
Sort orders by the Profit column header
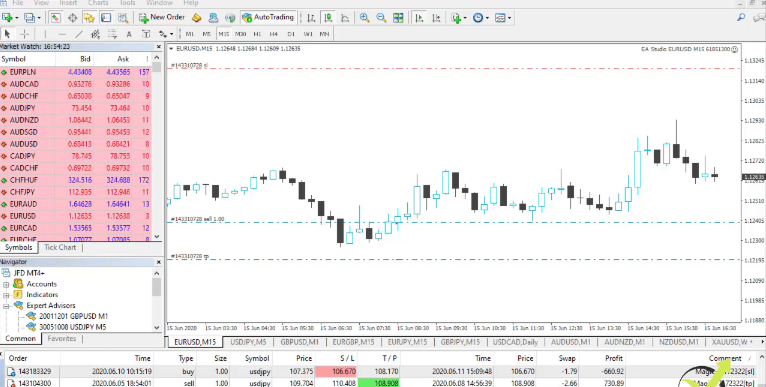pos(614,358)
